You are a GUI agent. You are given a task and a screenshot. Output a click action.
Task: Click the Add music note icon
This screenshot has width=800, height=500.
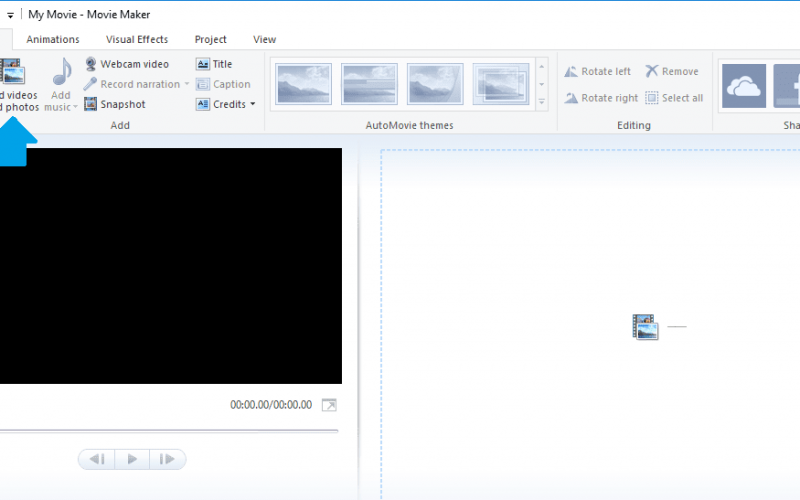(x=62, y=71)
